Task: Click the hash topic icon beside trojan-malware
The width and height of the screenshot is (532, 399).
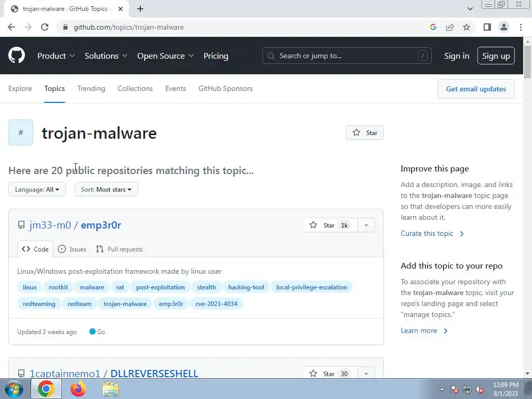Action: (x=21, y=132)
